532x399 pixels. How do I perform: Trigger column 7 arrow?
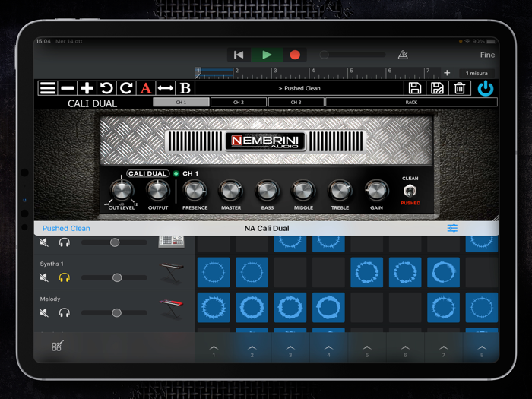point(443,348)
